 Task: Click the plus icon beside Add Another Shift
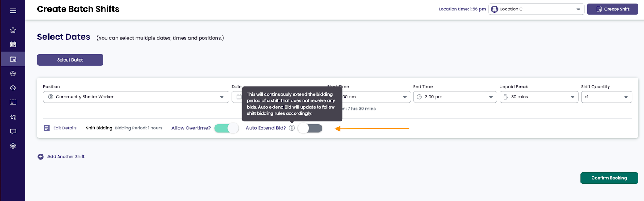pos(41,157)
